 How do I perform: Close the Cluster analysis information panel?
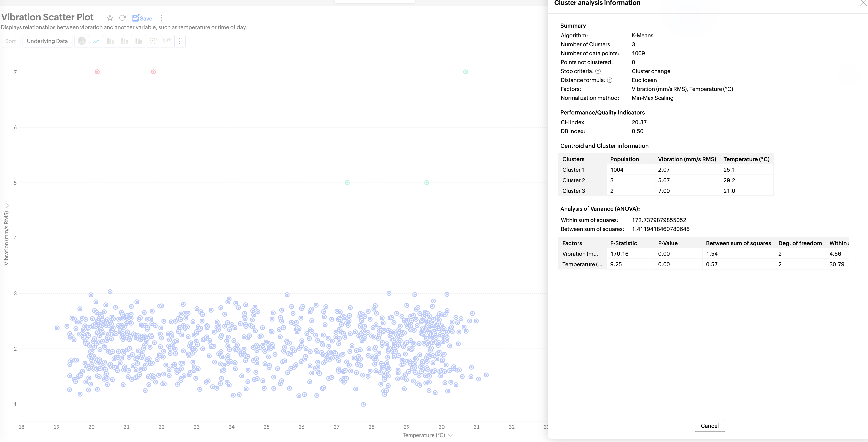point(864,3)
